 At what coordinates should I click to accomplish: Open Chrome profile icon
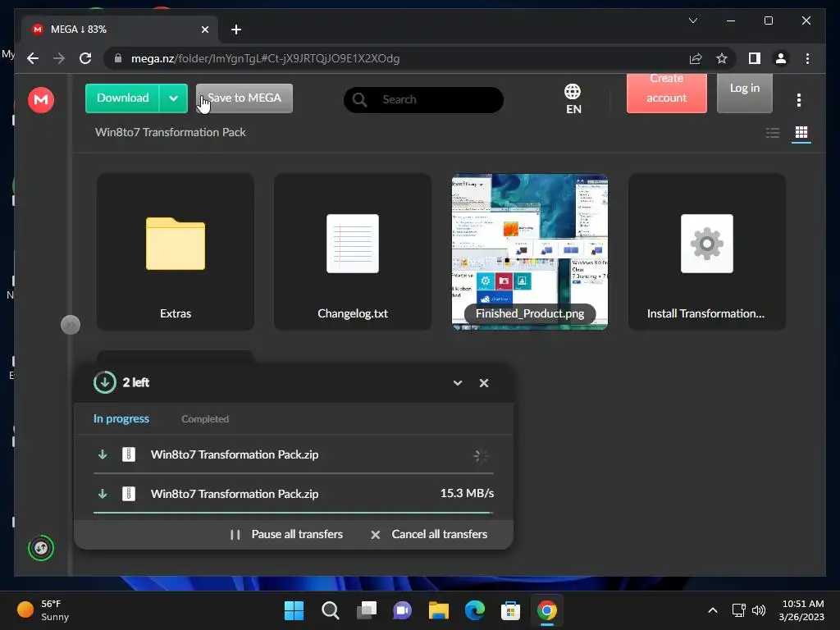[781, 58]
